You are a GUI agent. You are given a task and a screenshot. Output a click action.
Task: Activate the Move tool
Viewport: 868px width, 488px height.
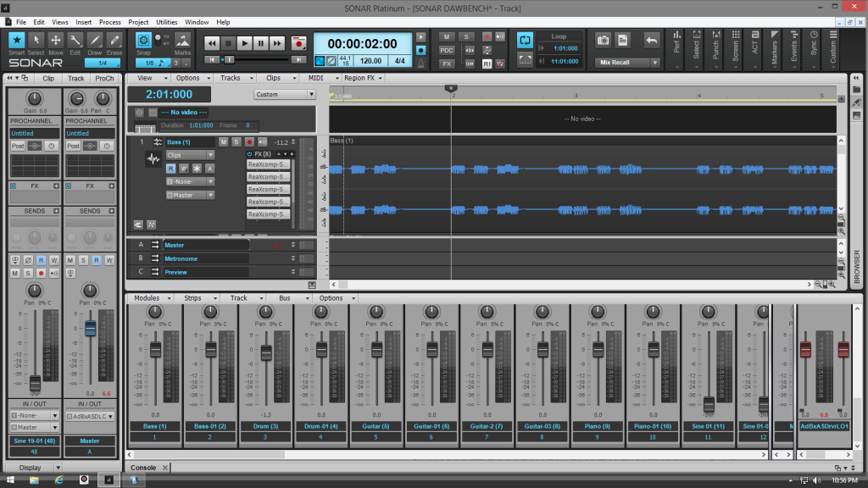click(55, 41)
